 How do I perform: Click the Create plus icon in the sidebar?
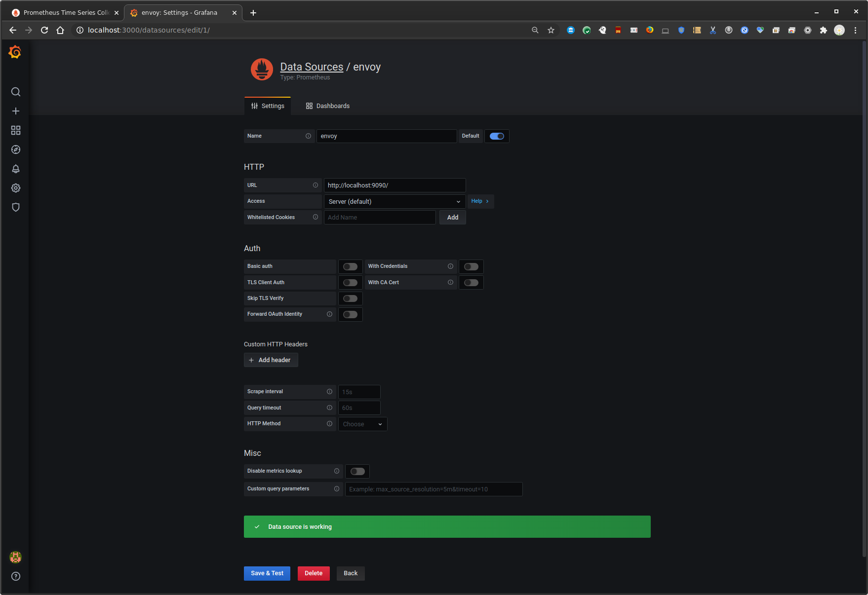(16, 111)
